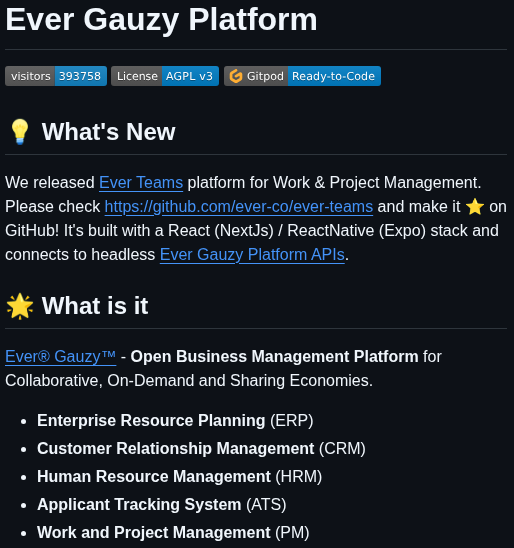This screenshot has height=548, width=514.
Task: Open the visitors 393758 counter badge
Action: [x=56, y=76]
